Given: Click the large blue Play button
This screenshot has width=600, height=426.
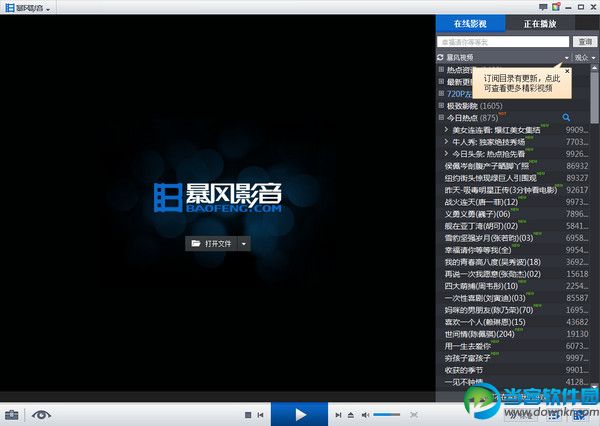Looking at the screenshot, I should 301,413.
